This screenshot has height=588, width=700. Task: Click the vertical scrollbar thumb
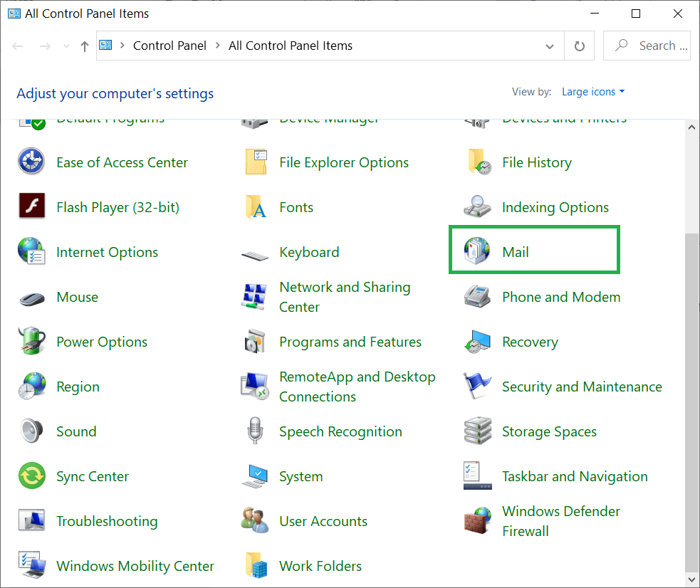tap(691, 402)
